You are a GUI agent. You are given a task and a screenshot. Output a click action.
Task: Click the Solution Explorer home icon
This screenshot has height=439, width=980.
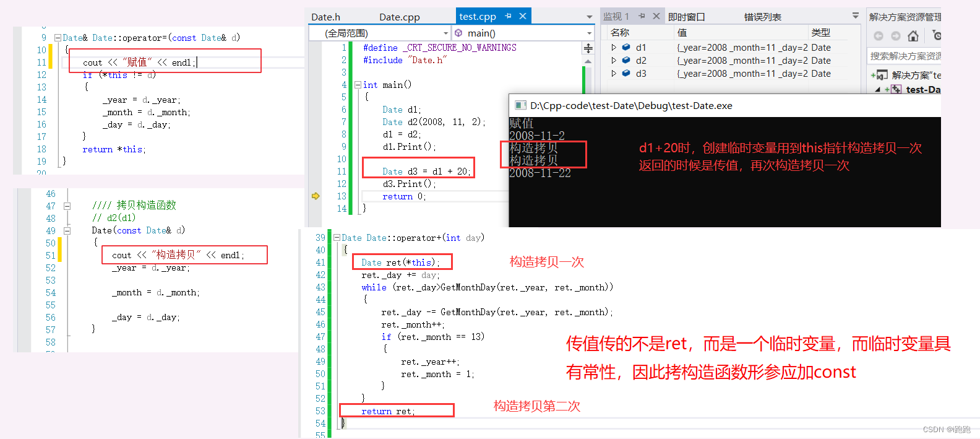point(913,36)
